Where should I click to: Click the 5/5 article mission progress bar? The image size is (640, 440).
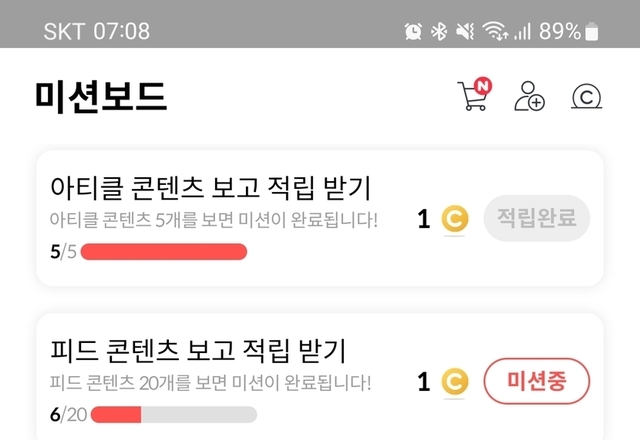tap(163, 251)
